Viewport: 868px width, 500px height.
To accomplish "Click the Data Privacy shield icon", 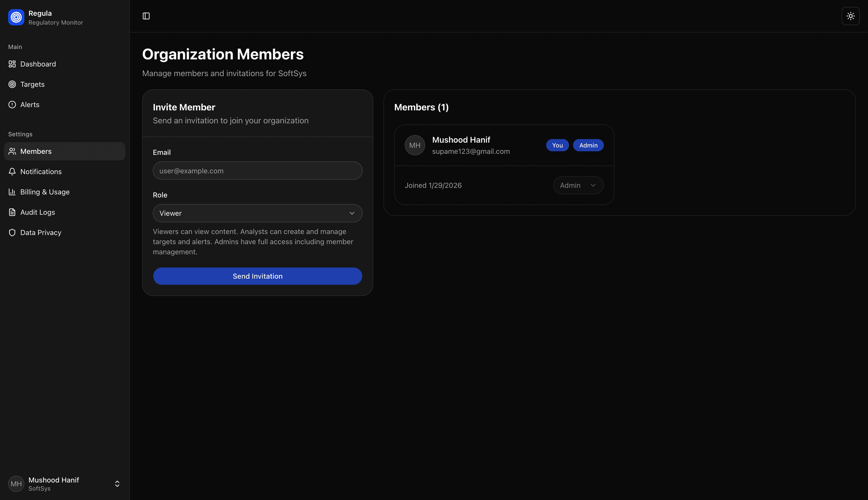I will (x=12, y=232).
